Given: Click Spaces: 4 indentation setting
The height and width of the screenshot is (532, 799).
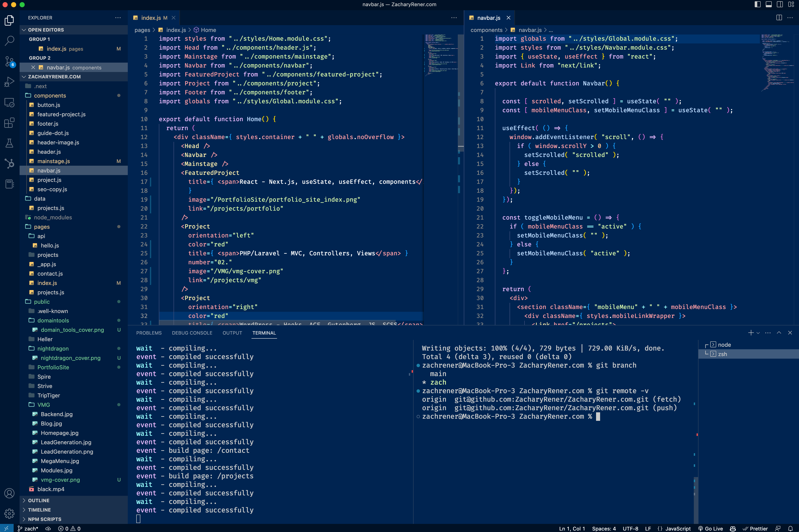Looking at the screenshot, I should (x=604, y=528).
